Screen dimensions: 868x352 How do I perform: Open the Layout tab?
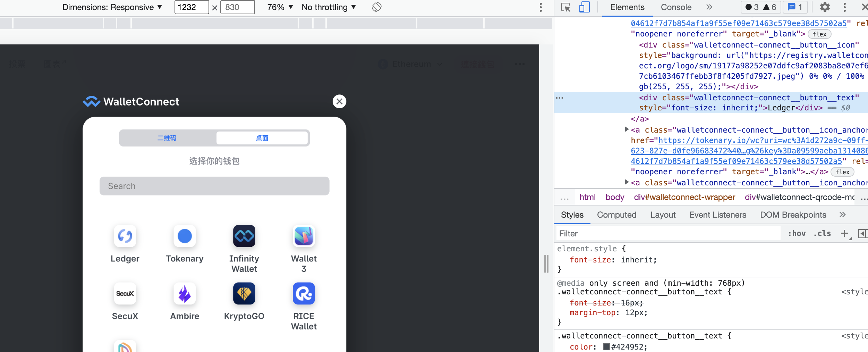(663, 215)
